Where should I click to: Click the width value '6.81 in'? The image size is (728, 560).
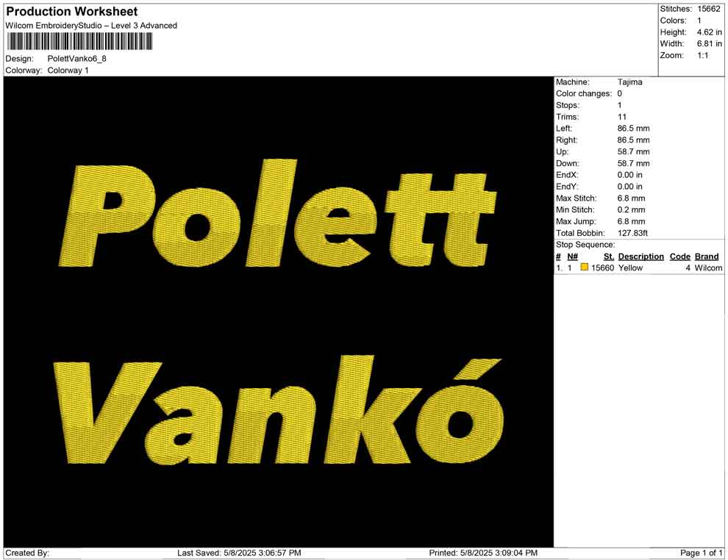709,43
